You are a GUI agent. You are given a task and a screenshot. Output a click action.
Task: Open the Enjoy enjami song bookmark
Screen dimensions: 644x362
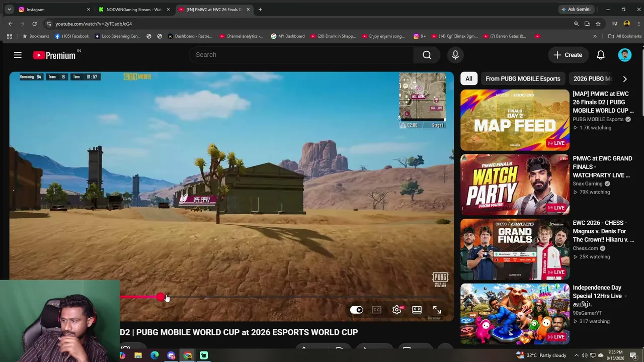point(383,36)
